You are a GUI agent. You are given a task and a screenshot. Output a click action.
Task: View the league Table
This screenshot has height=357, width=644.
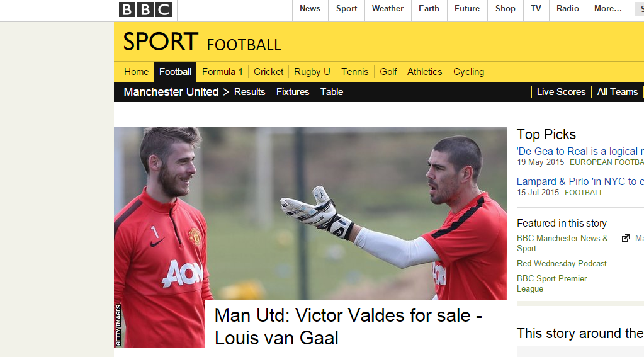(332, 92)
